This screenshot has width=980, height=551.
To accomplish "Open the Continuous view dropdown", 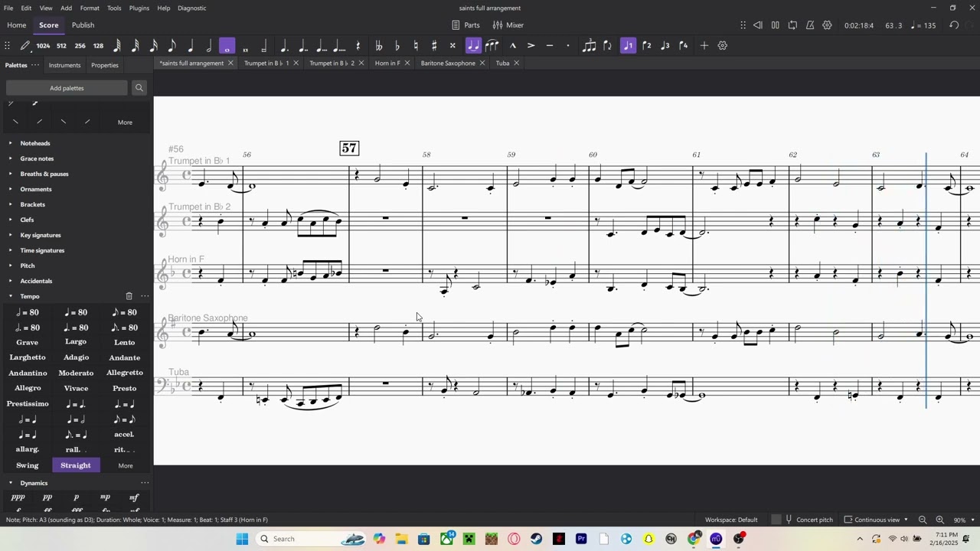I will [877, 520].
